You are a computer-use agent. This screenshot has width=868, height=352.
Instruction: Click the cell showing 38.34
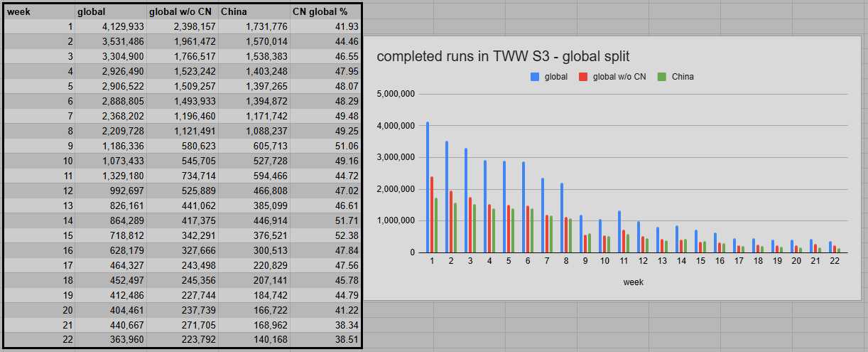[x=325, y=324]
